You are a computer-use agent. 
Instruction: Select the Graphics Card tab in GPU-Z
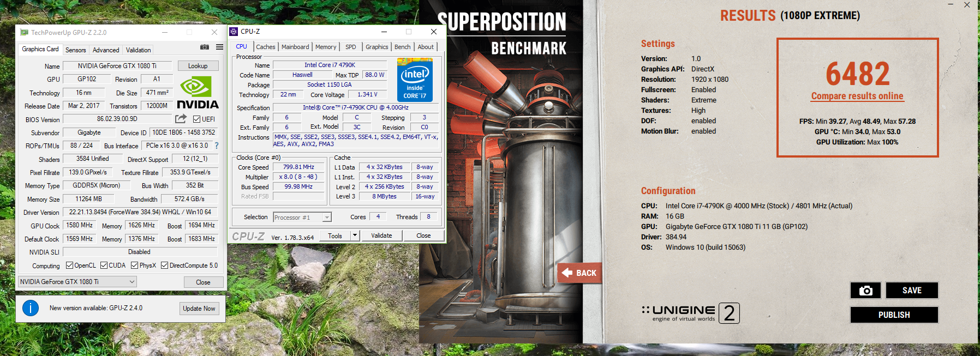(x=40, y=49)
